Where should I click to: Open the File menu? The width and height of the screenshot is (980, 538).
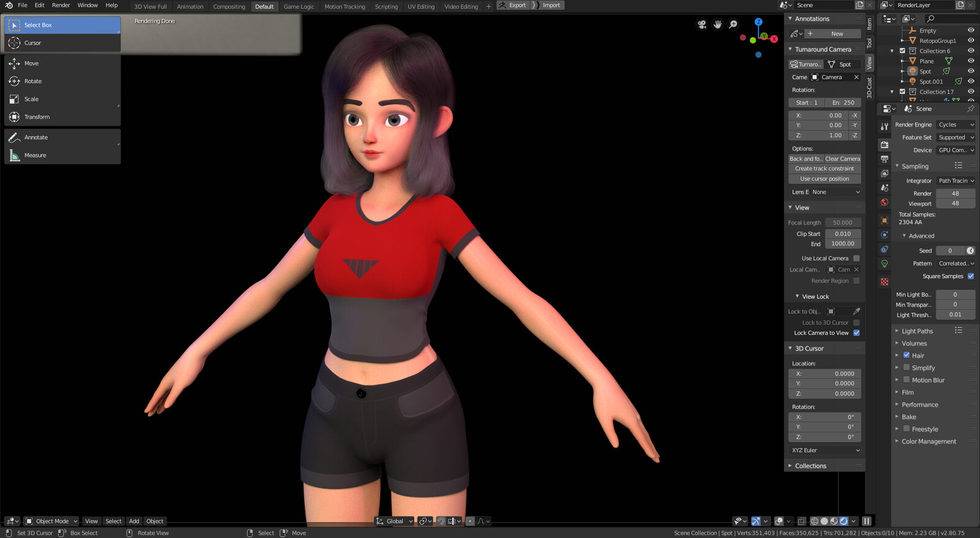point(23,6)
